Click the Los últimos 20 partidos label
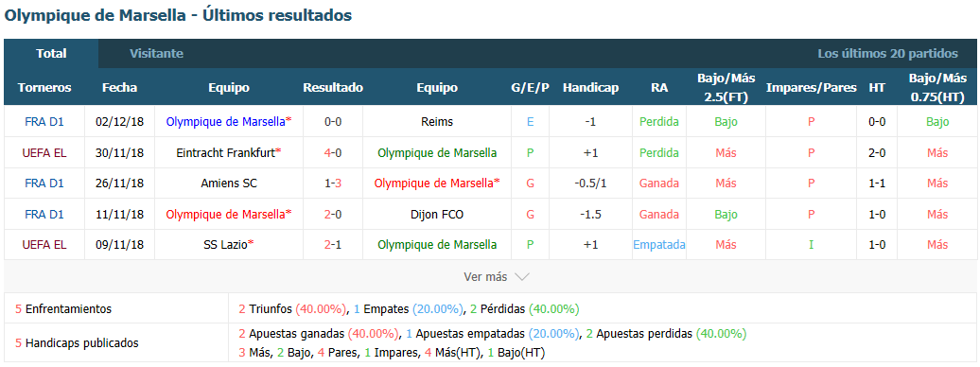 [887, 54]
